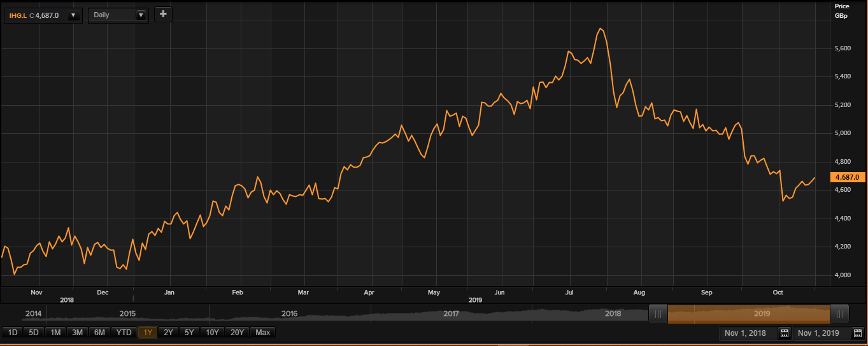Select the 5D time range
Image resolution: width=868 pixels, height=346 pixels.
(x=34, y=332)
